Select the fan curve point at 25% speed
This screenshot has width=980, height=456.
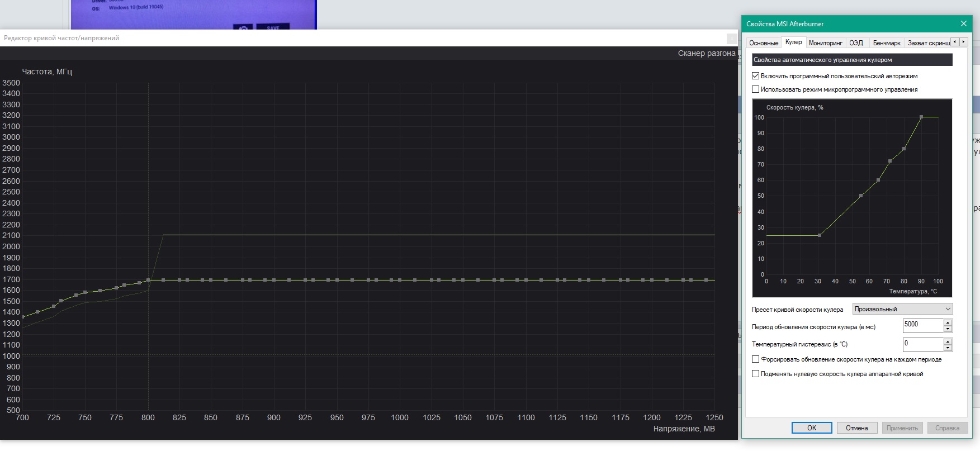(x=820, y=235)
